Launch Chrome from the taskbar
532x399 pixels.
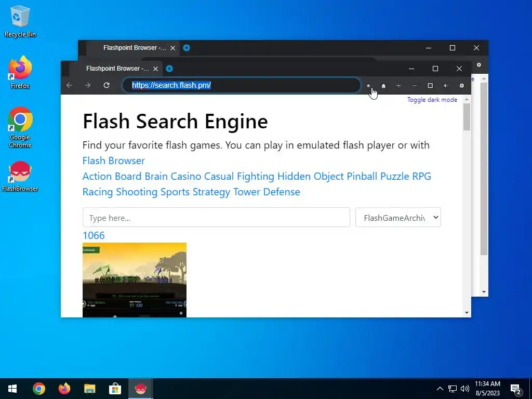pyautogui.click(x=38, y=389)
